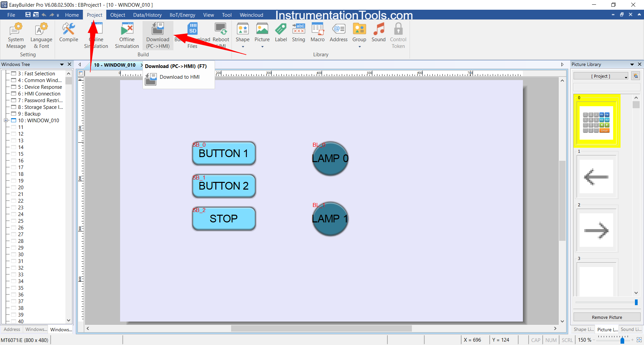Open the View tab
644x345 pixels.
pos(208,15)
